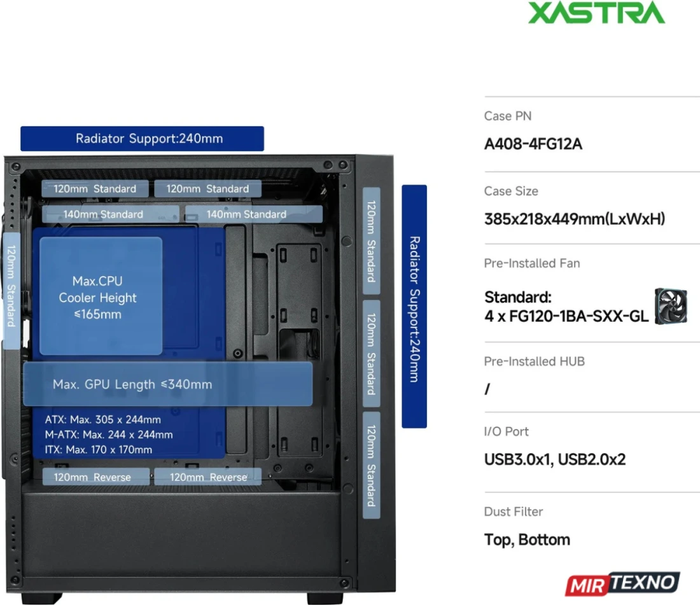Select the Top, Bottom dust filter value
Screen dimensions: 700x605
point(527,540)
